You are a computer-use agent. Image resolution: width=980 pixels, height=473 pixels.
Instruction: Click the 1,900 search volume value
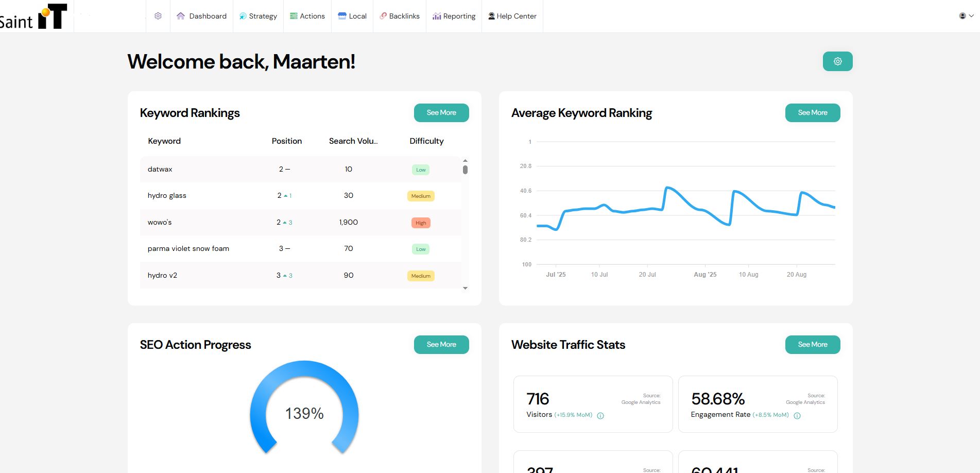click(349, 222)
